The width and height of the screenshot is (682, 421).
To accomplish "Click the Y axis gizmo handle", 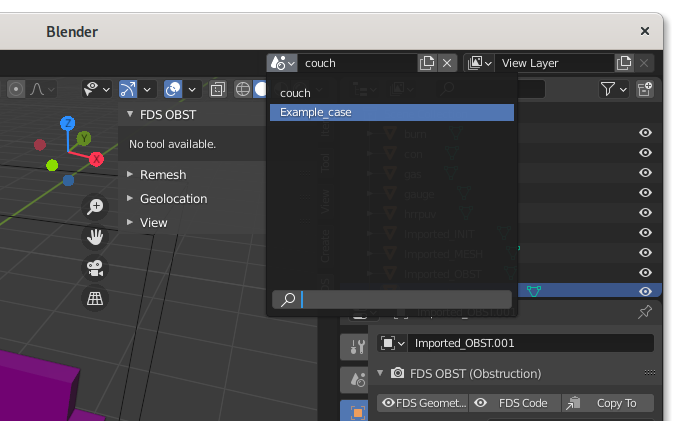I will pyautogui.click(x=84, y=139).
